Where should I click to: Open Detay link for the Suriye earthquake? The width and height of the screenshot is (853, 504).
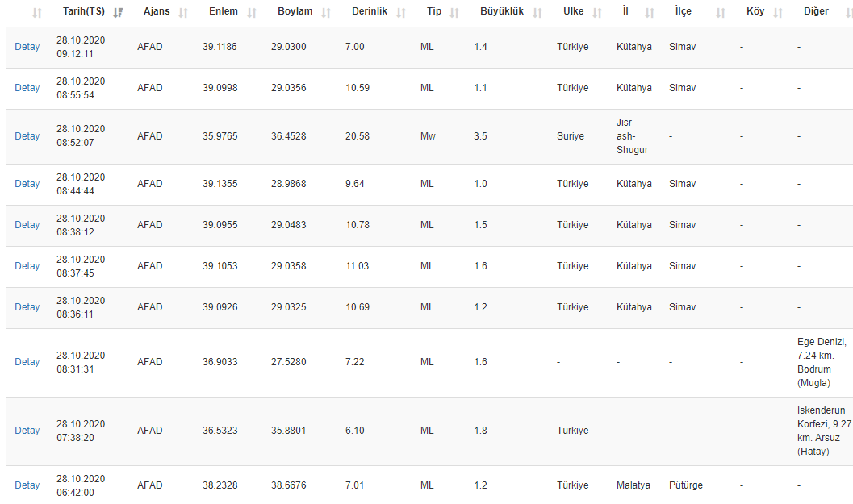(27, 136)
